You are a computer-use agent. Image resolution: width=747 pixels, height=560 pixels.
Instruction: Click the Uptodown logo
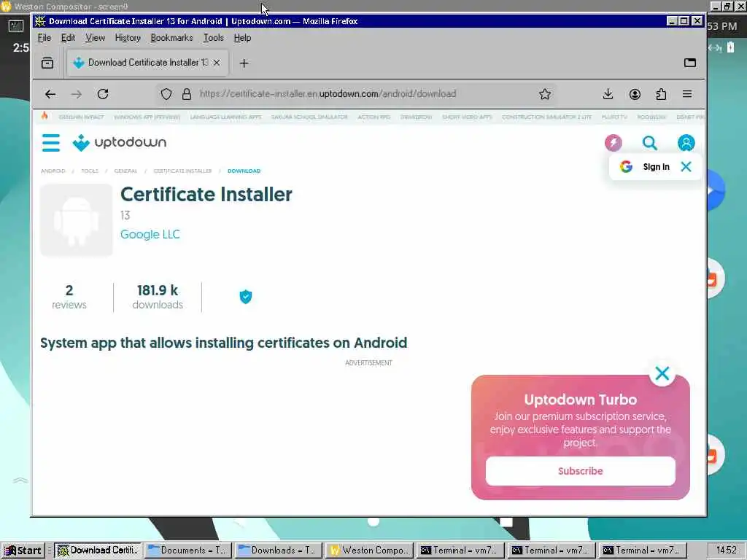pyautogui.click(x=119, y=142)
